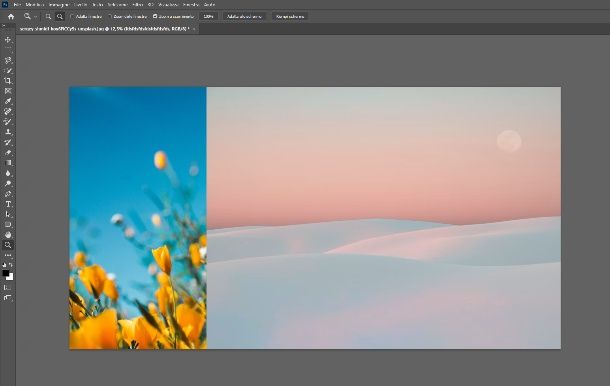
Task: Select the Dodge tool
Action: coord(8,183)
